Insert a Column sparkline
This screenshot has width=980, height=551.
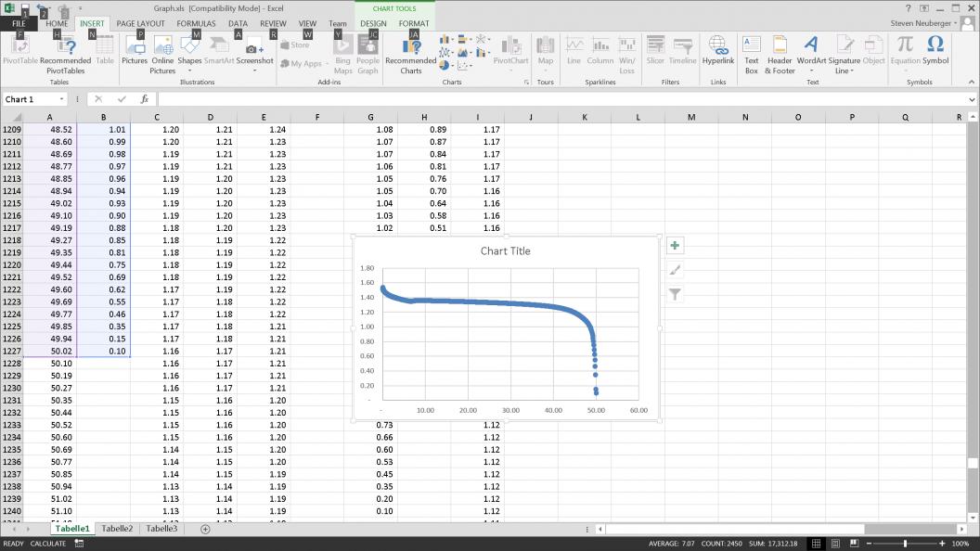(600, 51)
